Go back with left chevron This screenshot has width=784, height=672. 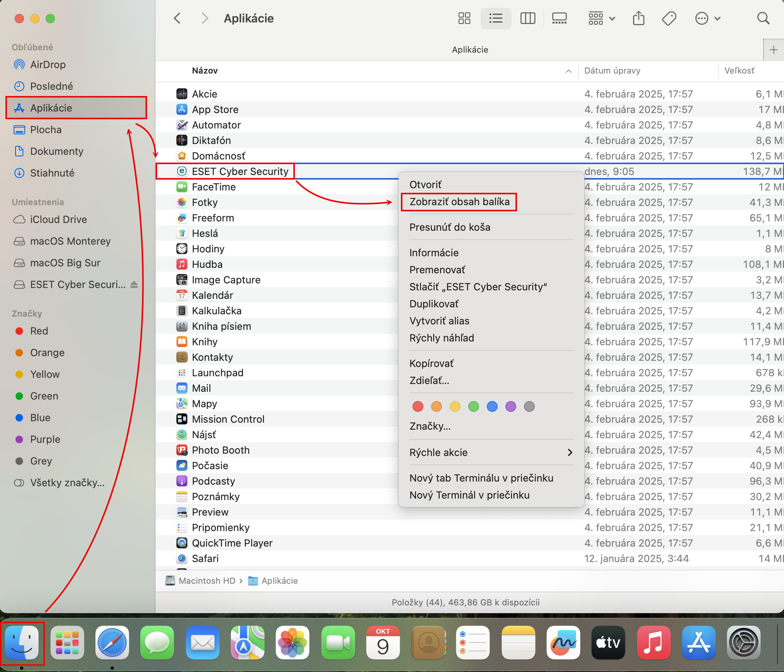[x=177, y=18]
